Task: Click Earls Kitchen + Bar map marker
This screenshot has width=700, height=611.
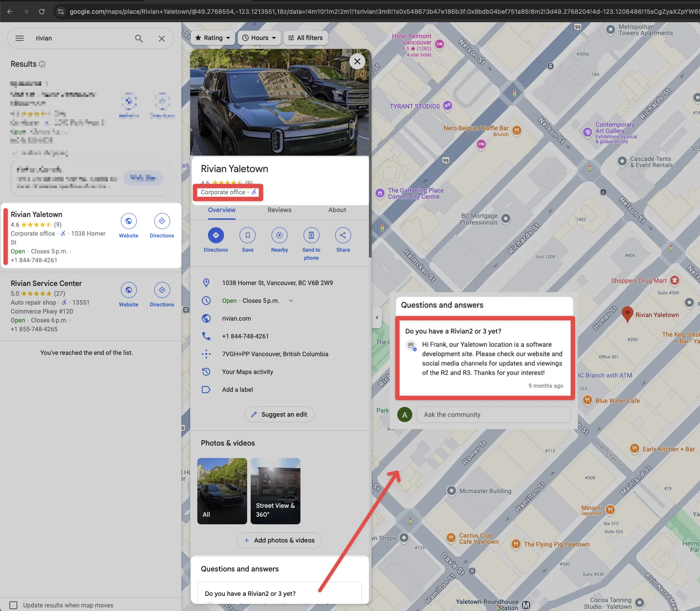Action: click(x=635, y=449)
